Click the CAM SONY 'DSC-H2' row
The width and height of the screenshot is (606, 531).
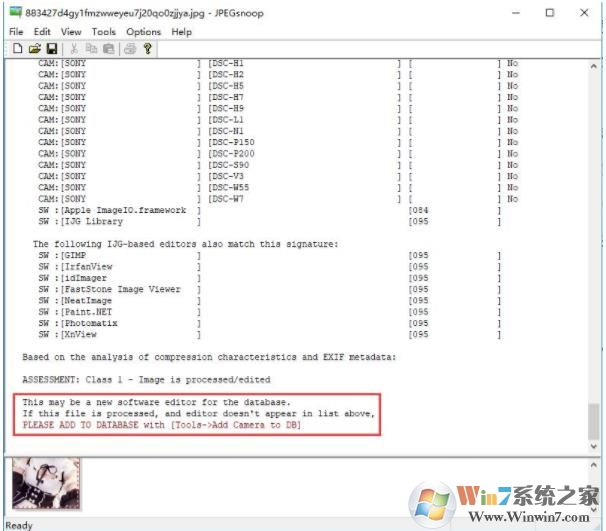click(x=278, y=75)
